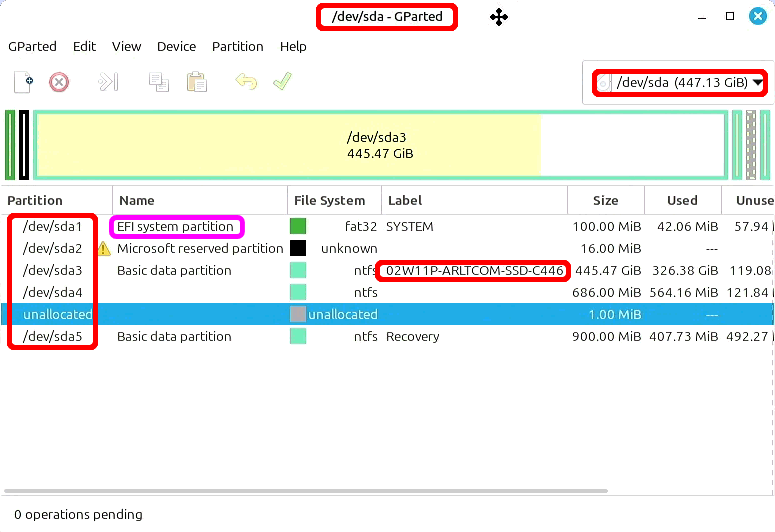Image resolution: width=775 pixels, height=532 pixels.
Task: Click the /dev/sda3 block in disk map
Action: click(379, 145)
